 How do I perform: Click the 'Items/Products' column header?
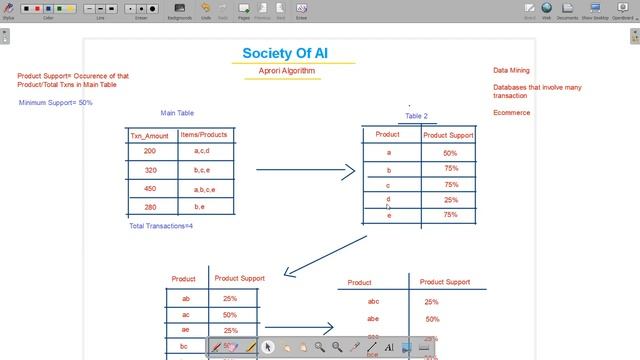click(x=204, y=135)
